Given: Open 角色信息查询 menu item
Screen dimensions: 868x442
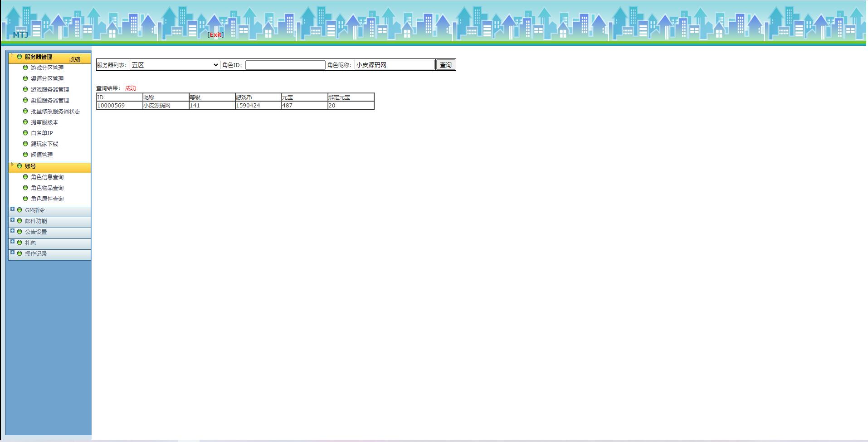Looking at the screenshot, I should (x=47, y=177).
